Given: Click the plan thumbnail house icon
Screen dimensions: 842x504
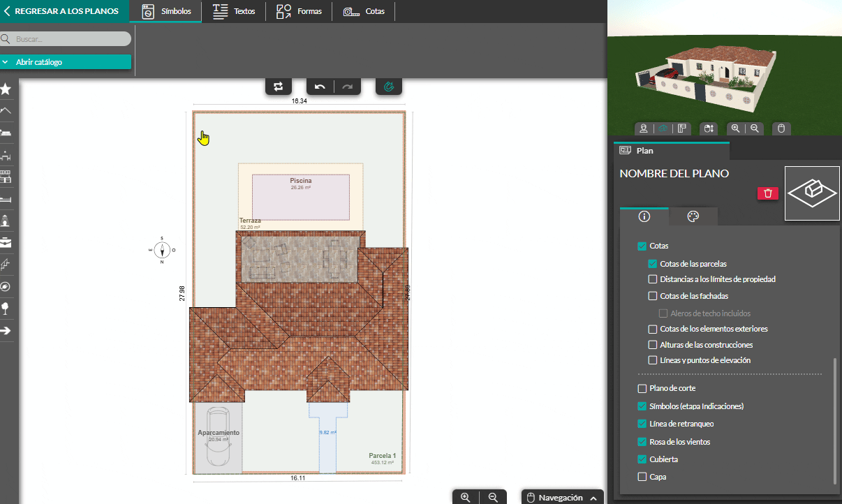Looking at the screenshot, I should coord(812,193).
